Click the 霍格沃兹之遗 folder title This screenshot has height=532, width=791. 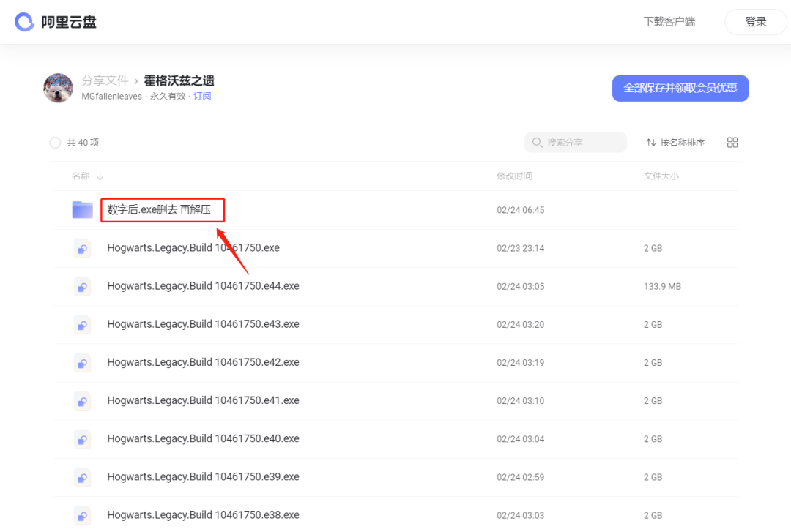[179, 80]
